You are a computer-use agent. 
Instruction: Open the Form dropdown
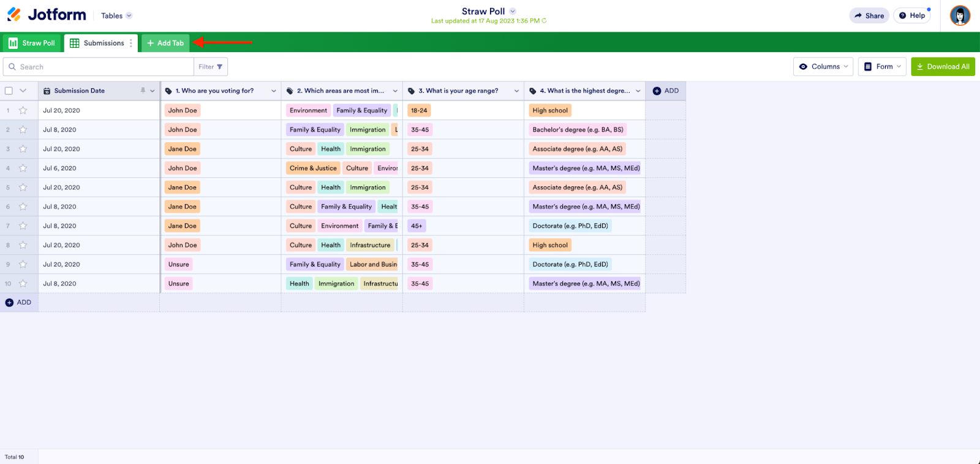pyautogui.click(x=883, y=67)
